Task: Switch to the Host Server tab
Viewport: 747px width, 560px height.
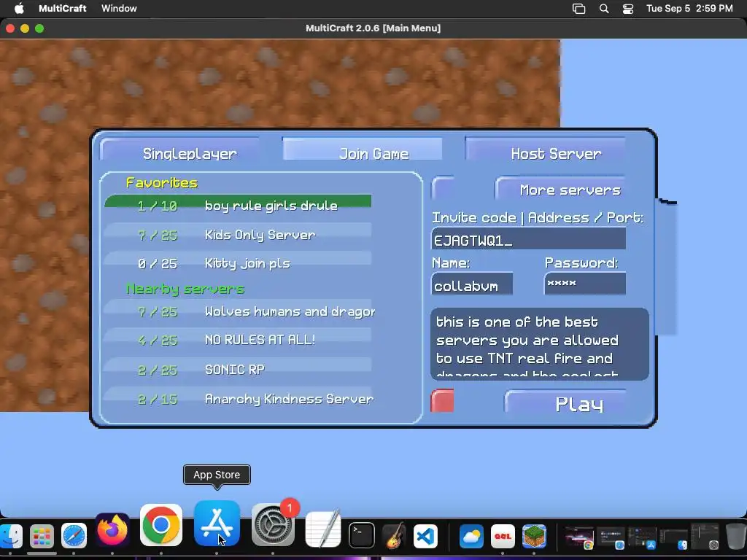Action: [x=546, y=150]
